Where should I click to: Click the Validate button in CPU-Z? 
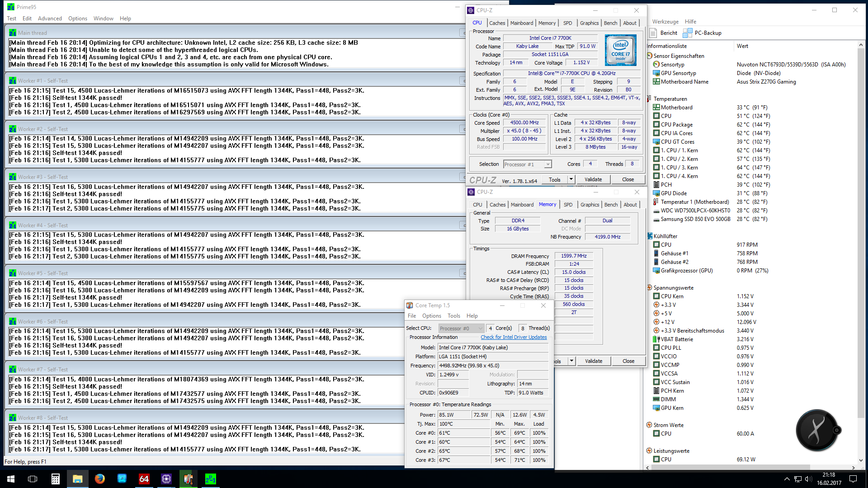(x=593, y=179)
